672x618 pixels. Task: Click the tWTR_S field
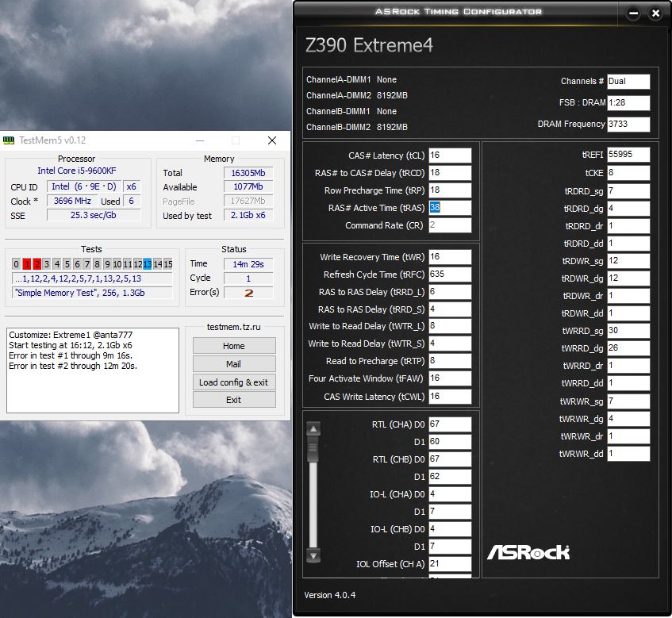coord(450,344)
